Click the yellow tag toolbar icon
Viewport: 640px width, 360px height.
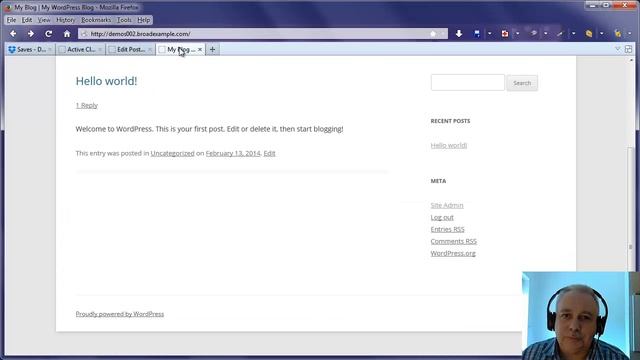(589, 34)
